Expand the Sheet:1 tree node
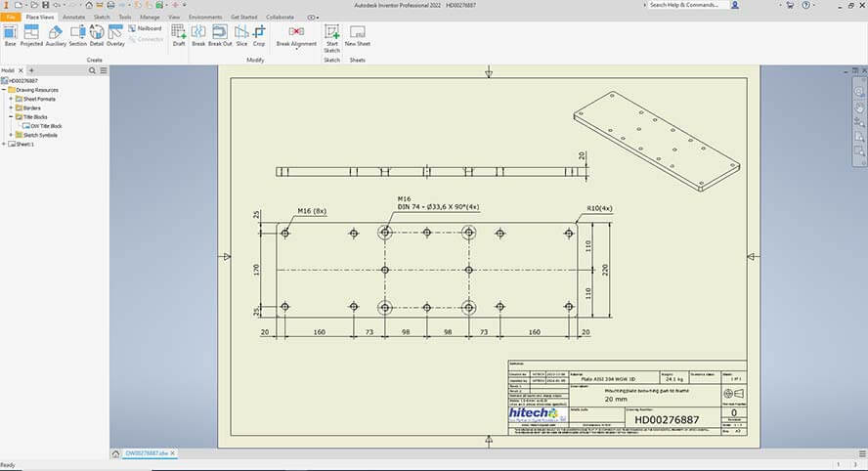This screenshot has width=868, height=471. tap(5, 144)
